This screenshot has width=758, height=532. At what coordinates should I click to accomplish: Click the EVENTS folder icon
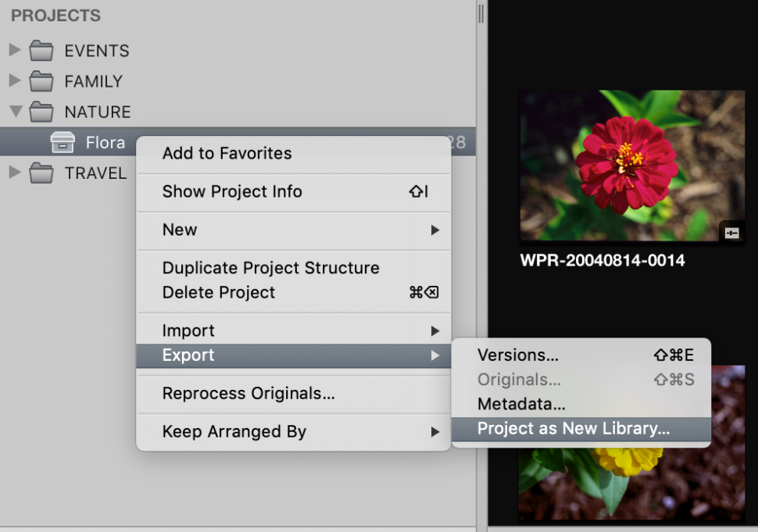coord(41,52)
